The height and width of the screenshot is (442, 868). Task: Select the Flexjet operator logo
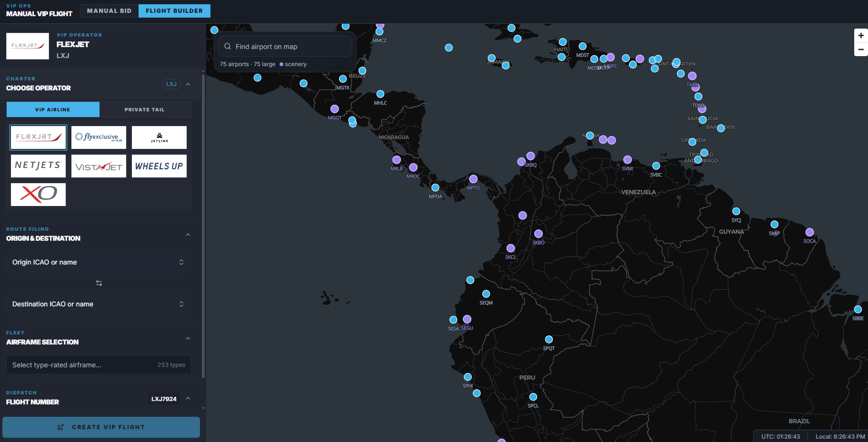(38, 138)
